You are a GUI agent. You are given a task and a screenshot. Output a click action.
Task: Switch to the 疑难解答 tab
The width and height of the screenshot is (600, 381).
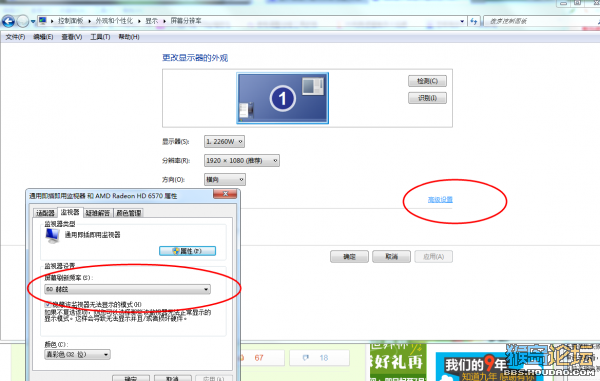(98, 213)
